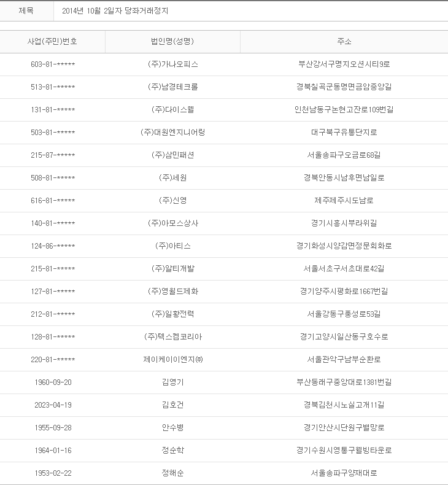
Task: Click the 주소 column header
Action: [x=344, y=42]
